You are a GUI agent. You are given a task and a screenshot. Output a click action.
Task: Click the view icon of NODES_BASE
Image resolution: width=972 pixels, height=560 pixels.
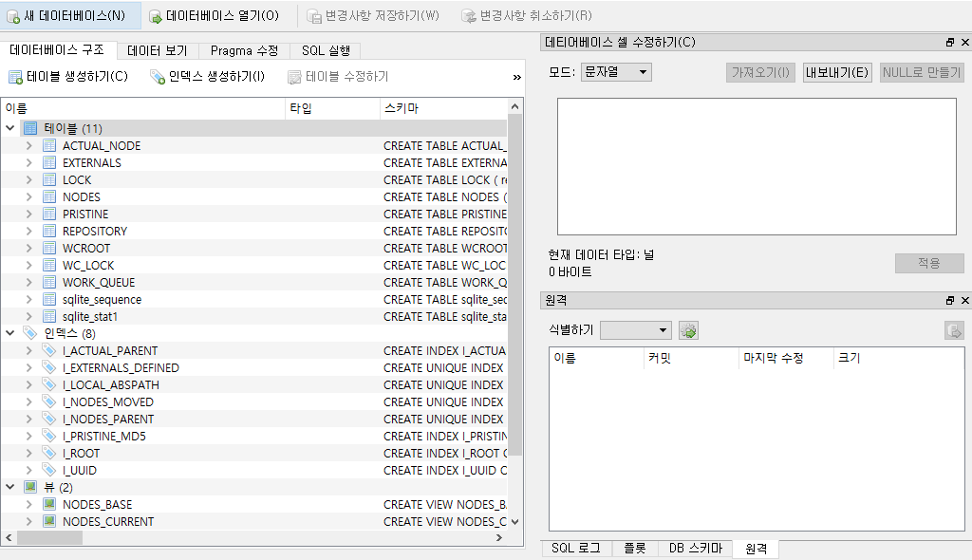pyautogui.click(x=49, y=504)
